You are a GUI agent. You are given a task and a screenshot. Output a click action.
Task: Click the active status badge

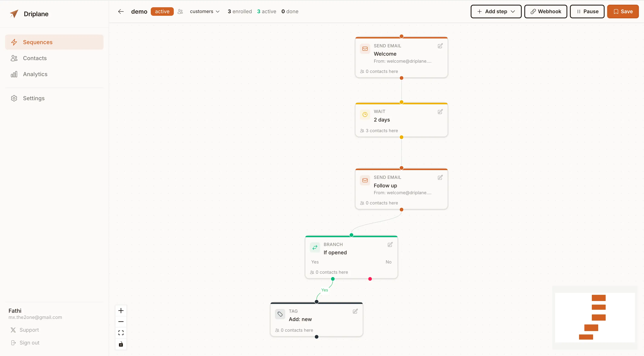coord(162,12)
